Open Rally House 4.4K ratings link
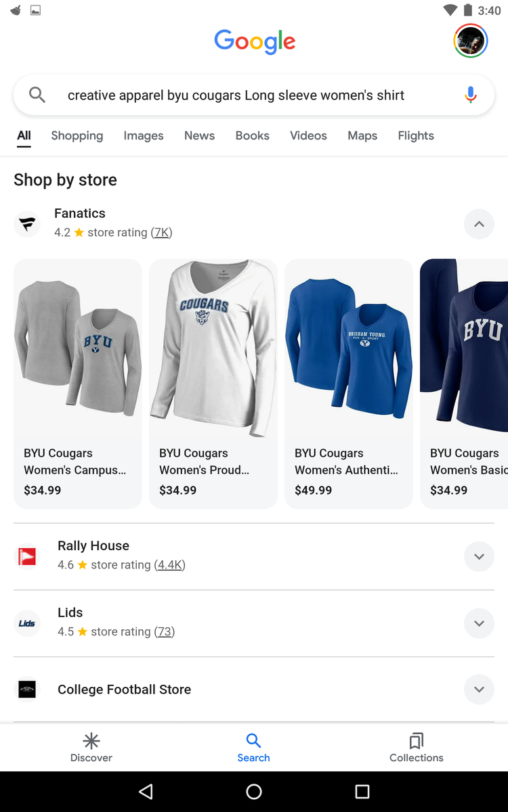The width and height of the screenshot is (508, 812). coord(169,565)
